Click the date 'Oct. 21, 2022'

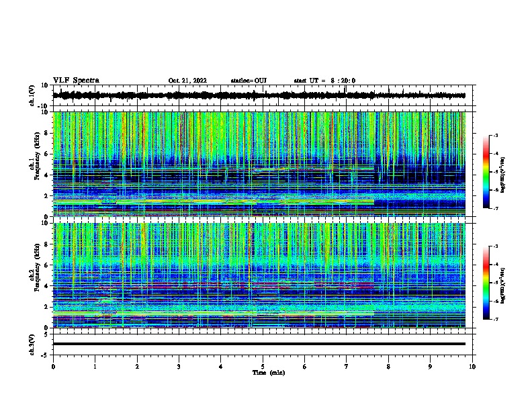[x=187, y=81]
